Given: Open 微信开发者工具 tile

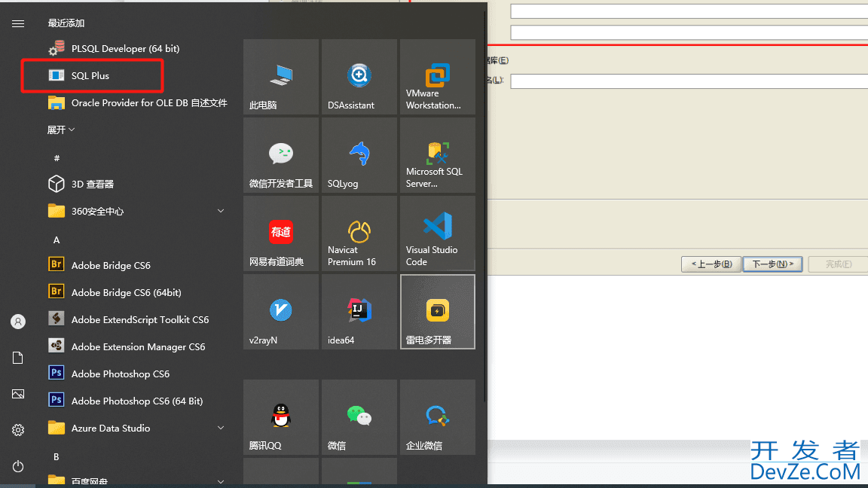Looking at the screenshot, I should [281, 155].
